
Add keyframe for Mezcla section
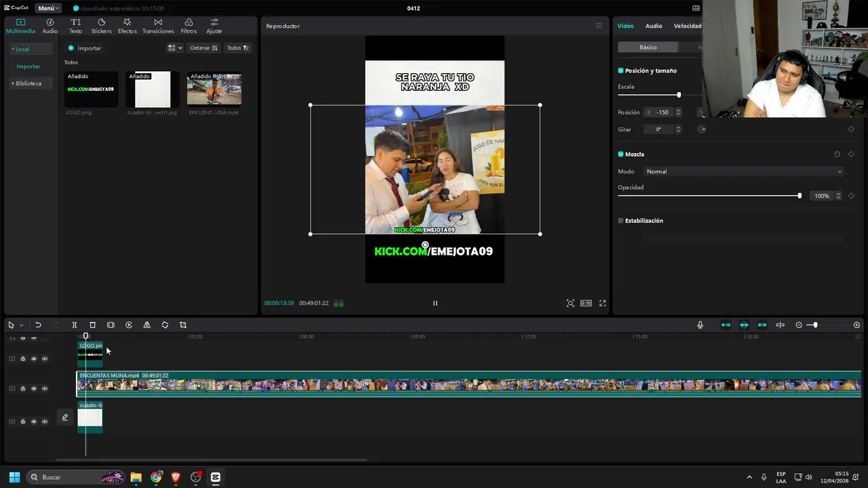(851, 155)
